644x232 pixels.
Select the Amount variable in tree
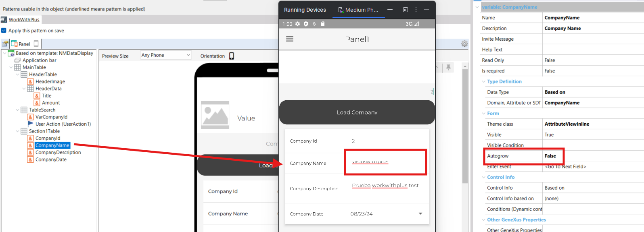51,103
